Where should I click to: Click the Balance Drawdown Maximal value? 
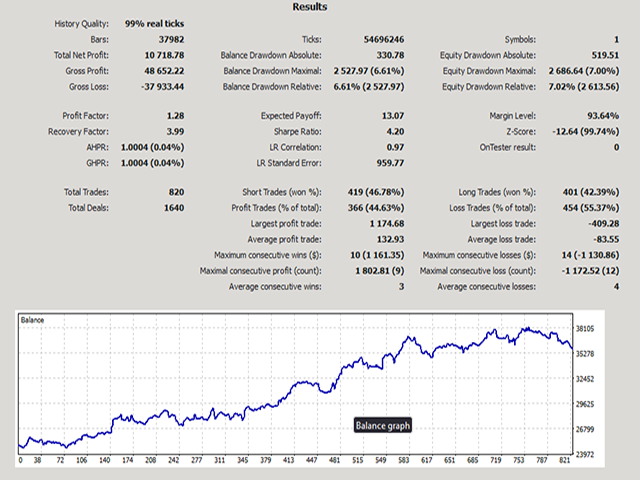[x=369, y=71]
